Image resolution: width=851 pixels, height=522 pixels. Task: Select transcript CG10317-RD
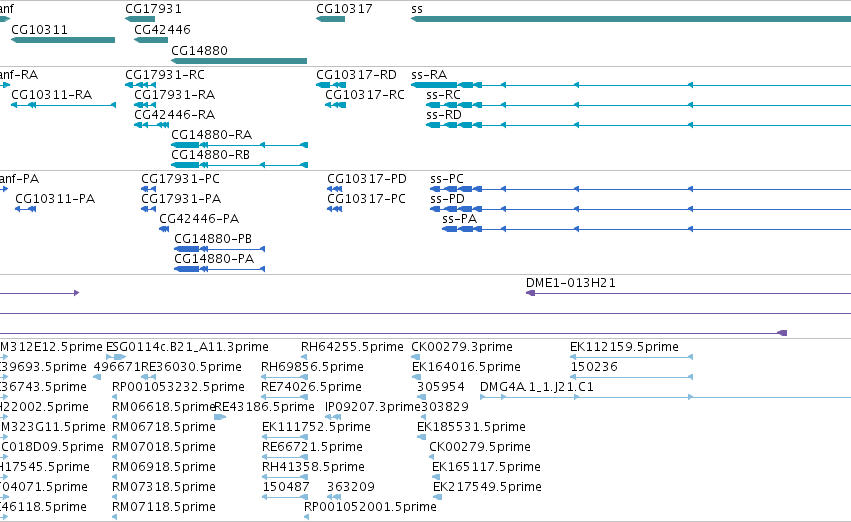(x=331, y=85)
